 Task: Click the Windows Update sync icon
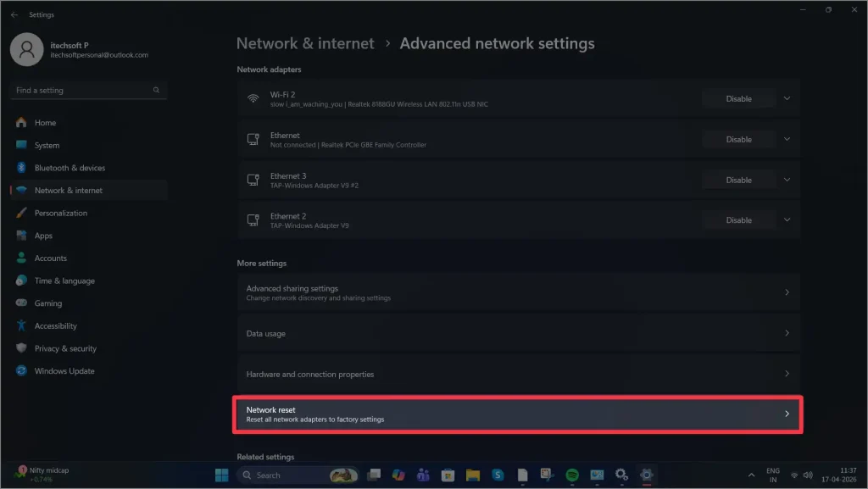(x=21, y=370)
